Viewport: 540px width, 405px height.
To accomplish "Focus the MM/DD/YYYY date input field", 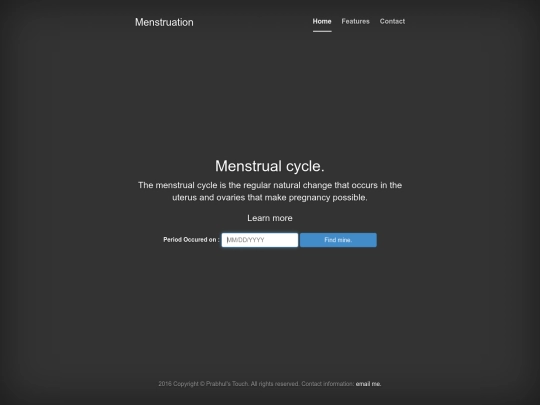I will (260, 240).
